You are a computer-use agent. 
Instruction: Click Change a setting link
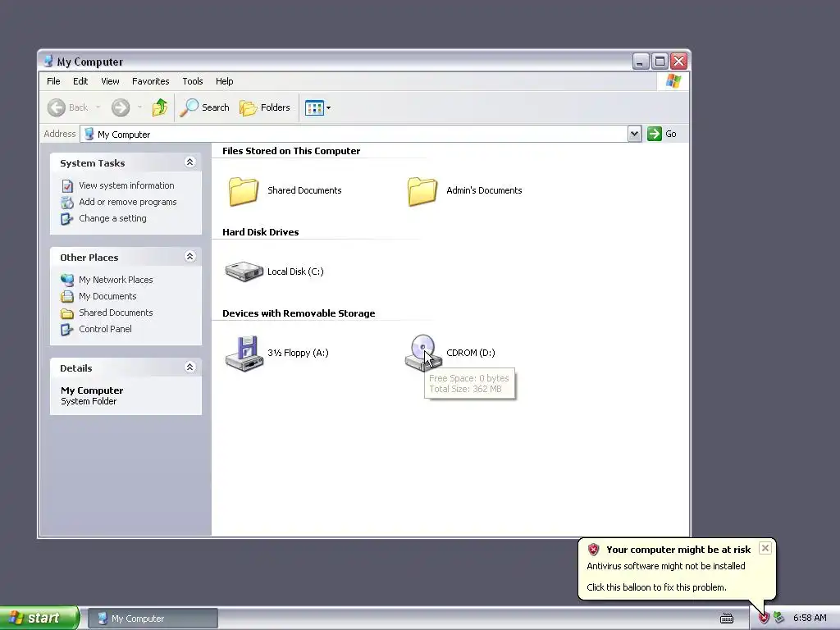[112, 218]
